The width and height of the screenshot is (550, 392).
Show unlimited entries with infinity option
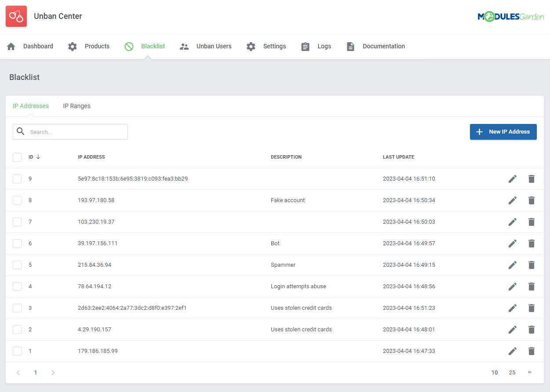click(x=529, y=373)
